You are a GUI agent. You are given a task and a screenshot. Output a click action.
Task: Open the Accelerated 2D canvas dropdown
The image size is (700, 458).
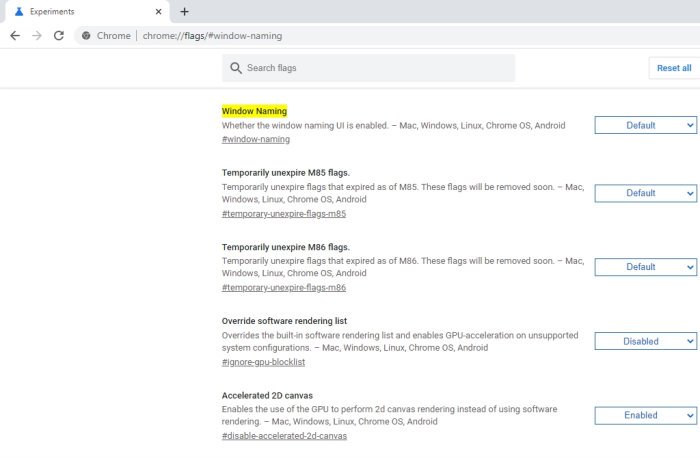pyautogui.click(x=646, y=416)
